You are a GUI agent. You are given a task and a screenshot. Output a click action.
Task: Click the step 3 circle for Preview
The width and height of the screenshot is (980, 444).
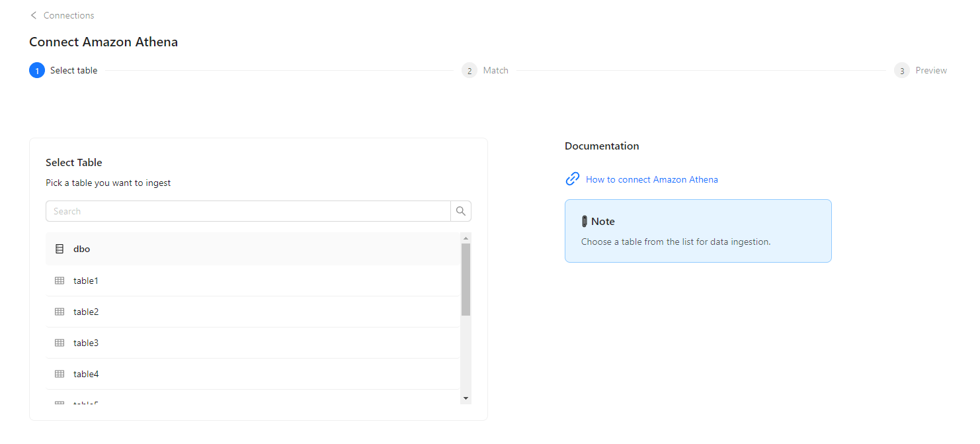click(902, 70)
